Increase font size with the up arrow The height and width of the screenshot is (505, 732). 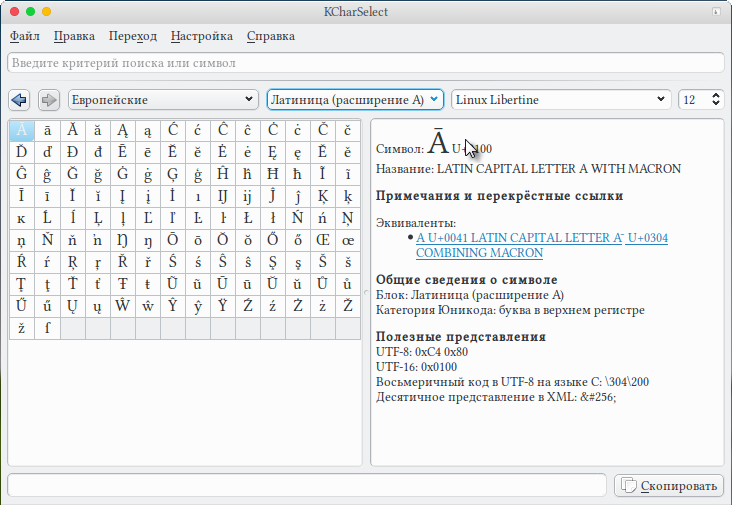tap(716, 95)
